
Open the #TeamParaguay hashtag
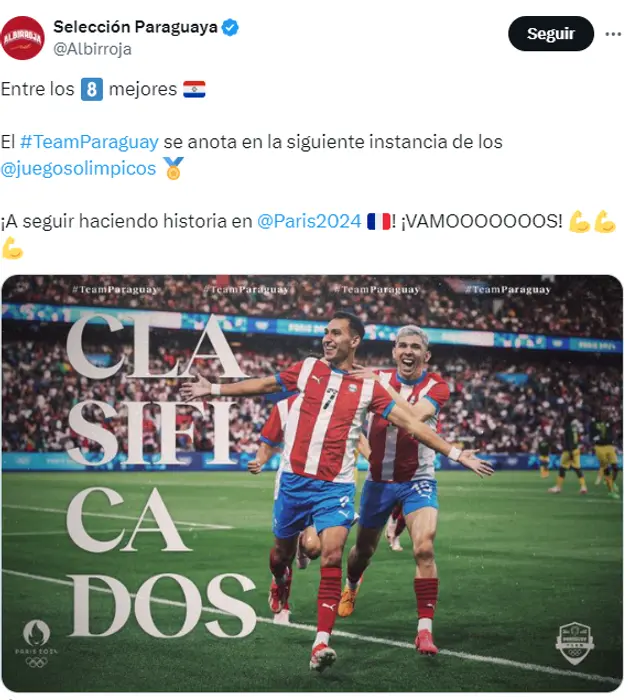point(89,142)
